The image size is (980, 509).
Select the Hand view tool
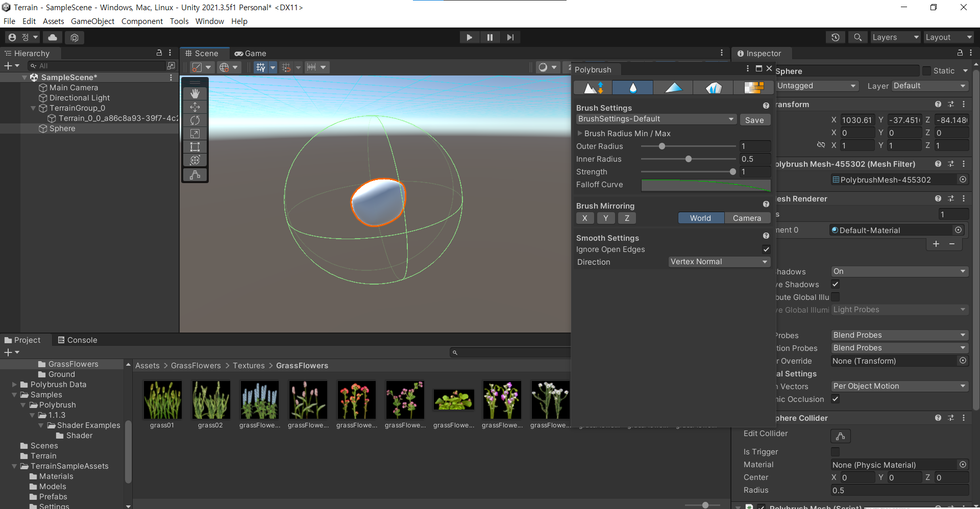pyautogui.click(x=195, y=94)
